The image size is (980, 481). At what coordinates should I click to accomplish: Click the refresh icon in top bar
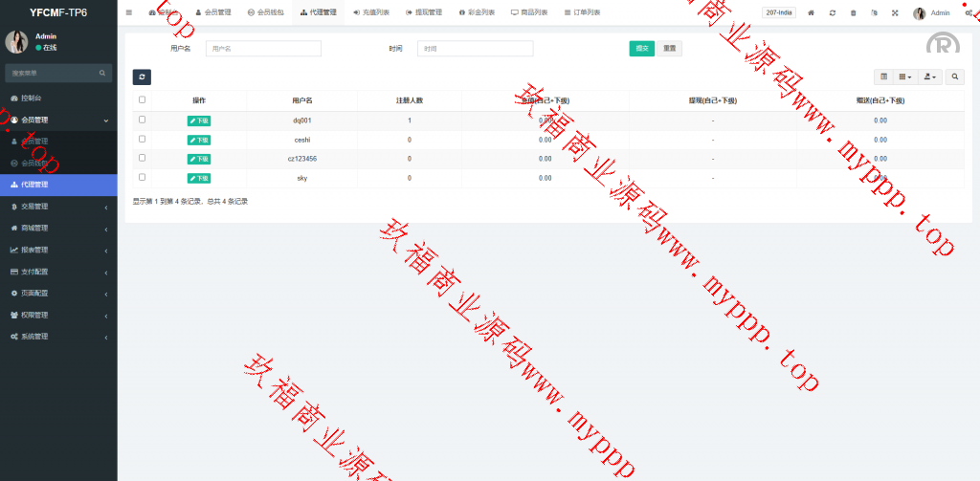(832, 12)
